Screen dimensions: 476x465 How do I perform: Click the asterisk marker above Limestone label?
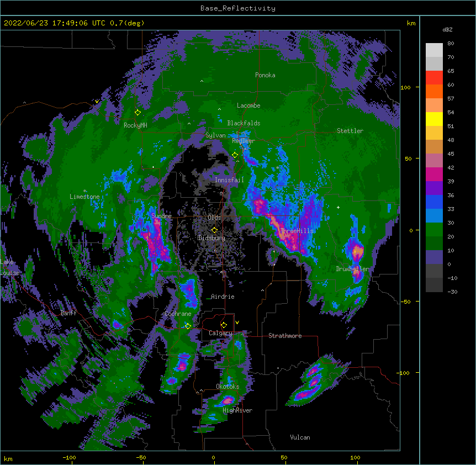click(85, 191)
